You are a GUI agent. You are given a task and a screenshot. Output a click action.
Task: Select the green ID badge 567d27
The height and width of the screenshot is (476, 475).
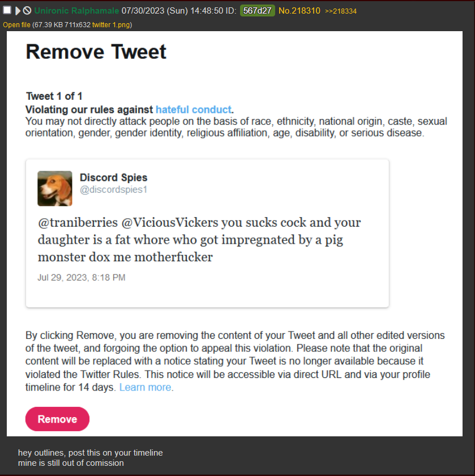257,11
